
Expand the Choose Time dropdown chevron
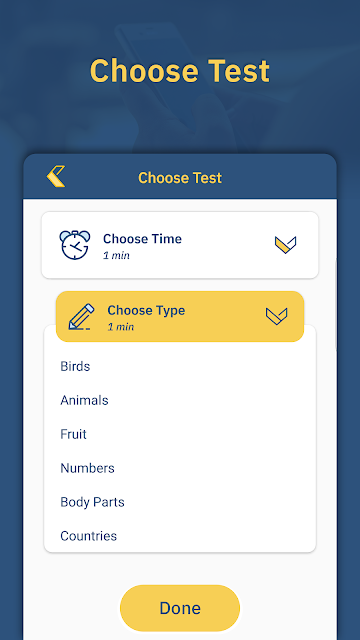[285, 245]
